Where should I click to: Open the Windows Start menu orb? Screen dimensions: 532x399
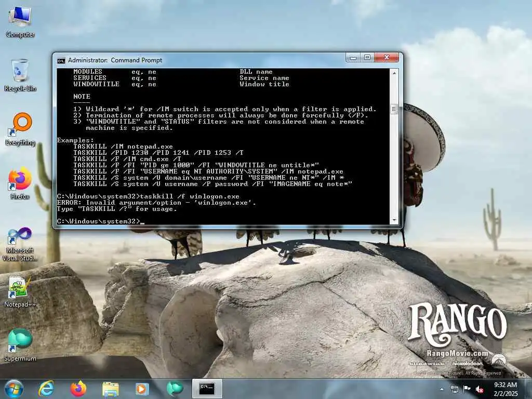click(14, 389)
